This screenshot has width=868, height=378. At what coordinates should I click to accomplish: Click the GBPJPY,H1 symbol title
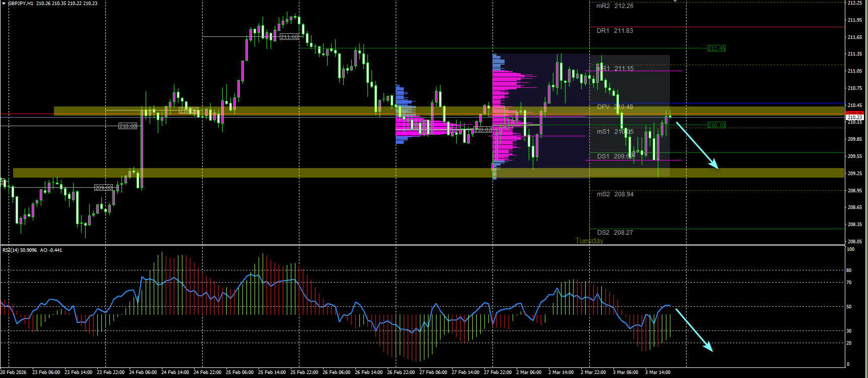click(21, 4)
